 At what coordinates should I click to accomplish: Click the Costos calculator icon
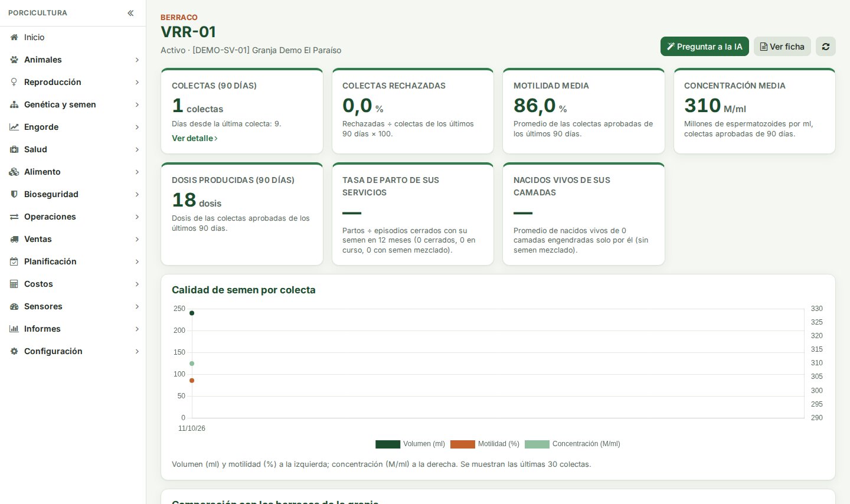[x=14, y=284]
